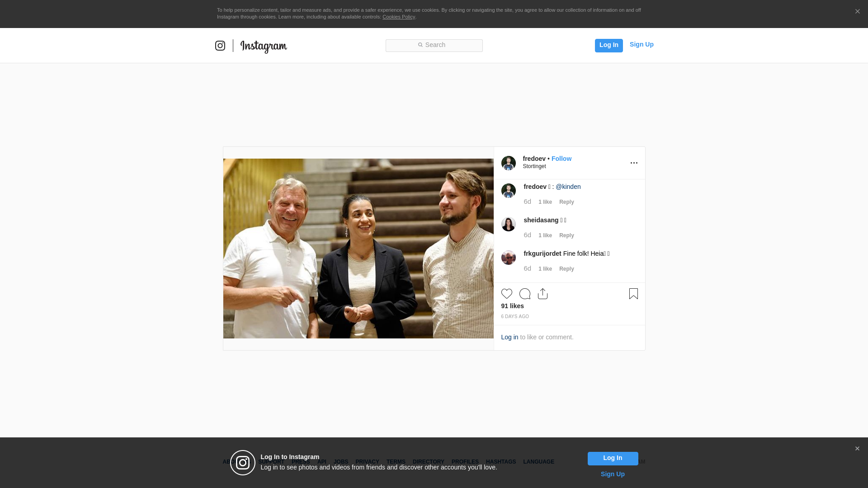View 1 like on fredoev's comment
Image resolution: width=868 pixels, height=488 pixels.
545,202
